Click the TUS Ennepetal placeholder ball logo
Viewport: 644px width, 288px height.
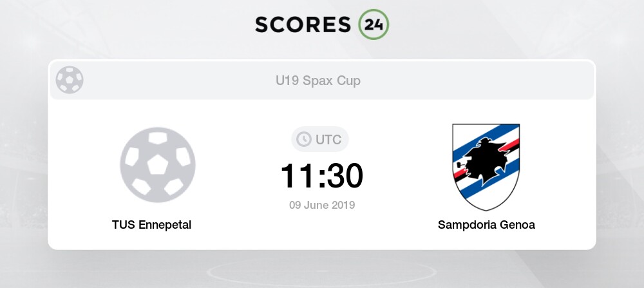158,165
